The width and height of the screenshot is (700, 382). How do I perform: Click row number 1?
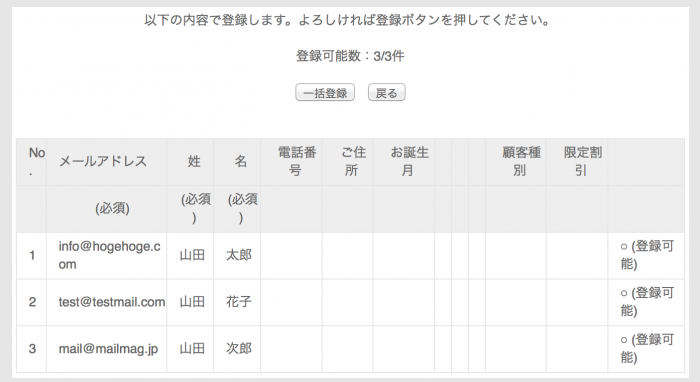tap(32, 255)
